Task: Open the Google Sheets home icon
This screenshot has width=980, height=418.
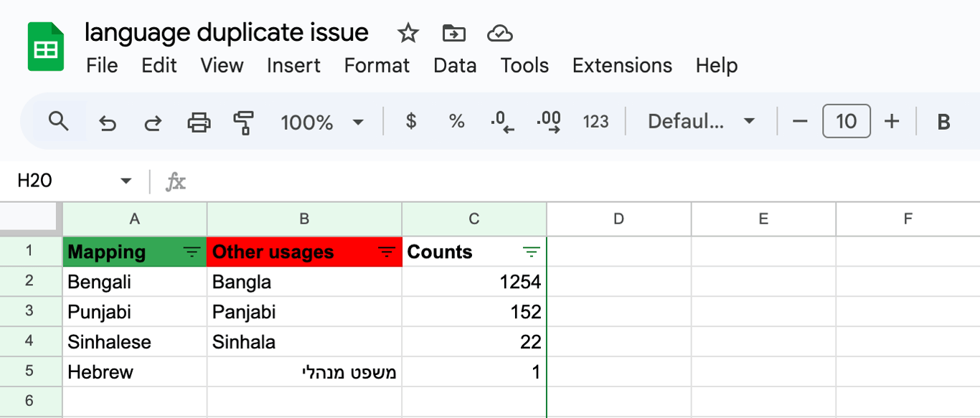Action: [46, 47]
